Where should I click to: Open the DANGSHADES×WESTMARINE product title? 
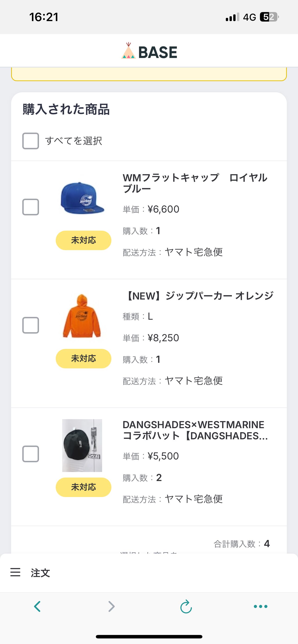195,430
